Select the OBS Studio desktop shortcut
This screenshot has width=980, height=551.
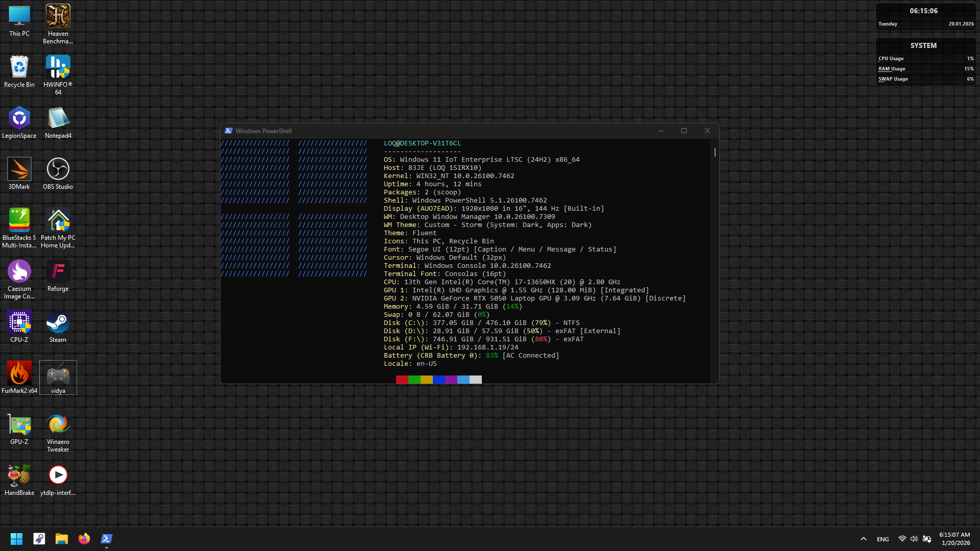point(58,169)
